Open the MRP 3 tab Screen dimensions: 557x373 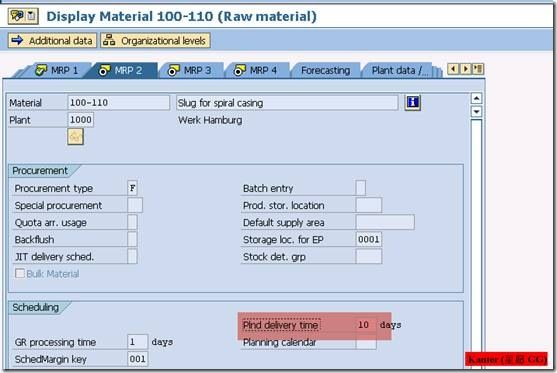(190, 70)
